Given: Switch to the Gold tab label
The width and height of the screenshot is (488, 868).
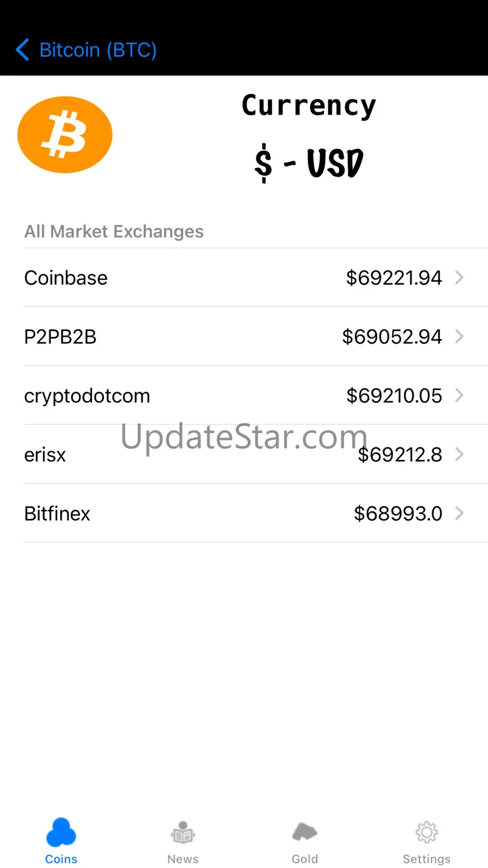Looking at the screenshot, I should click(305, 859).
